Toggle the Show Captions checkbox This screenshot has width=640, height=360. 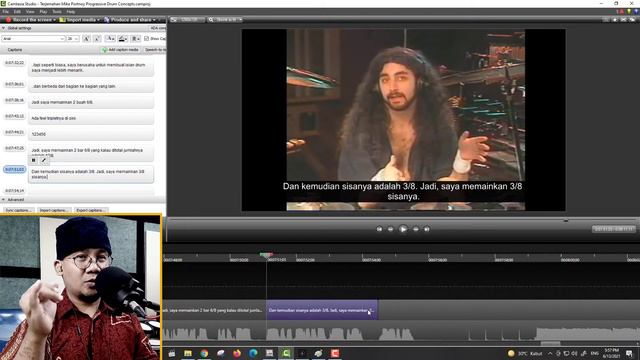[147, 39]
